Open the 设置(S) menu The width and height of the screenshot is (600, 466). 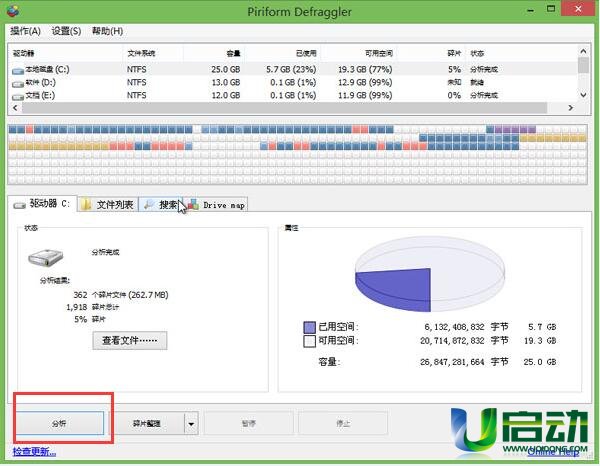[x=66, y=31]
